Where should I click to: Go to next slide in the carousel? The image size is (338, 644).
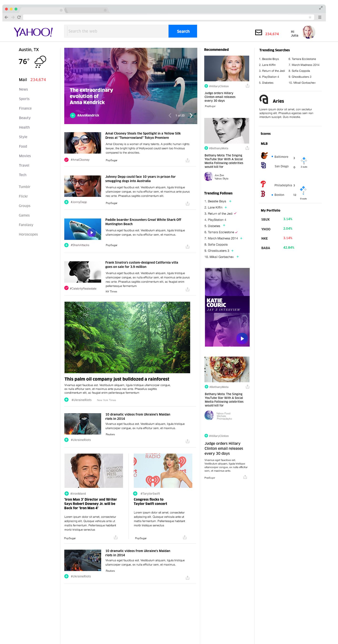191,115
